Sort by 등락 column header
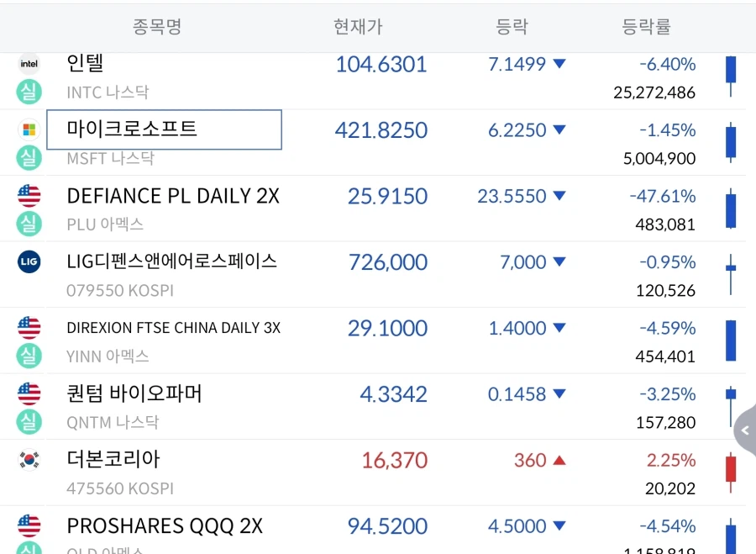 pos(512,27)
